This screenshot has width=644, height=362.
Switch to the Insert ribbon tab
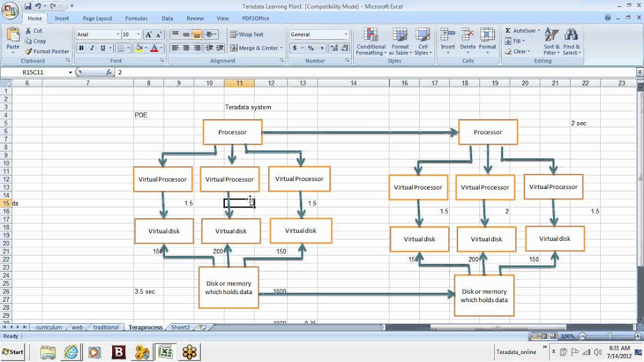[62, 19]
